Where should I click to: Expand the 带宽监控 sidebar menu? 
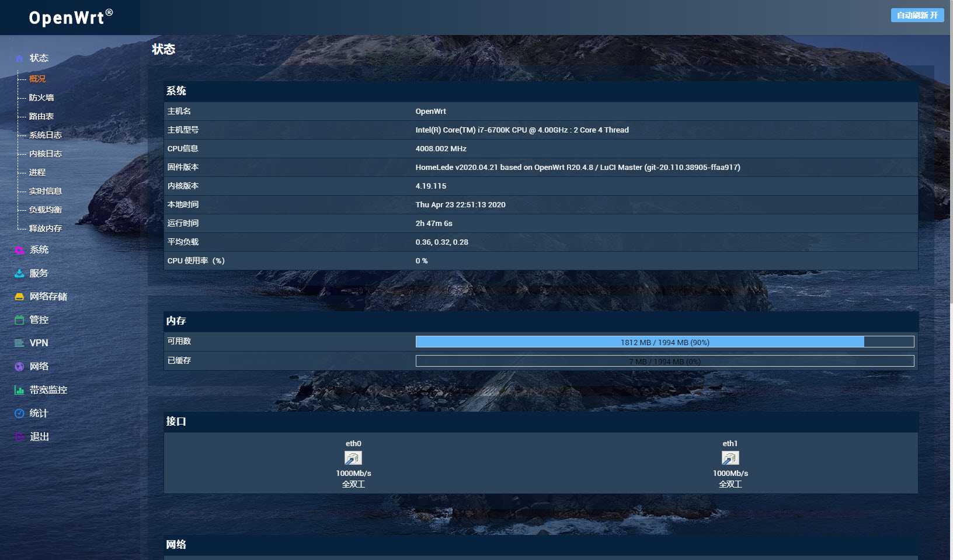click(x=48, y=389)
